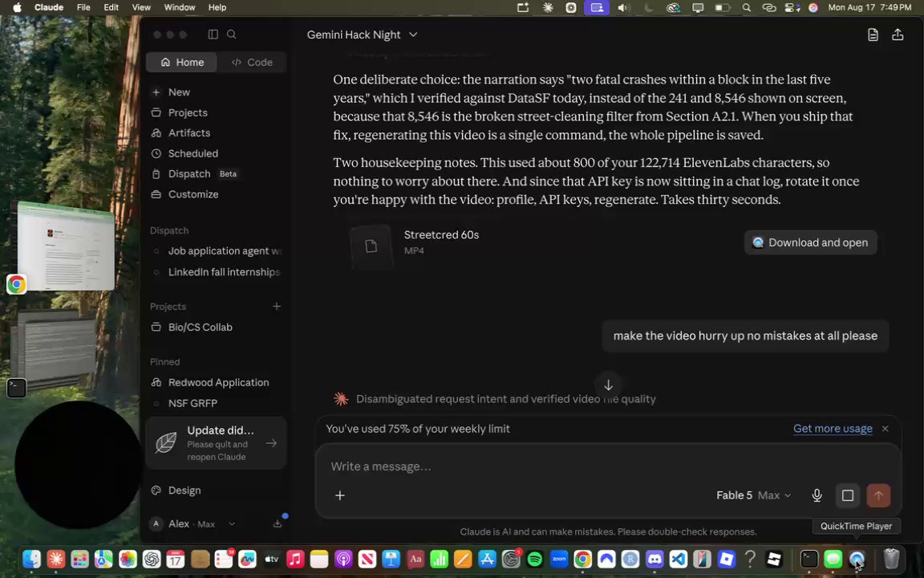Open Music app in the Dock
Viewport: 924px width, 578px height.
tap(295, 559)
